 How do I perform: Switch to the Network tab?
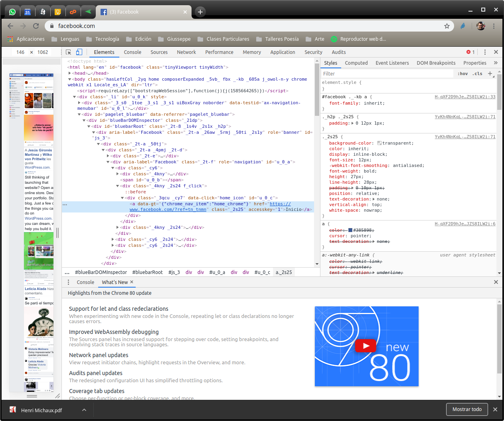[x=186, y=52]
